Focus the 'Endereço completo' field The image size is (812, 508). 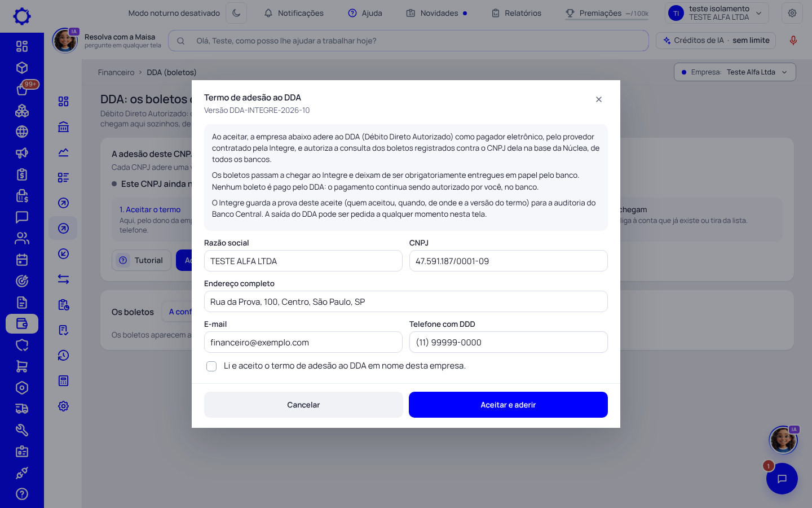tap(406, 301)
